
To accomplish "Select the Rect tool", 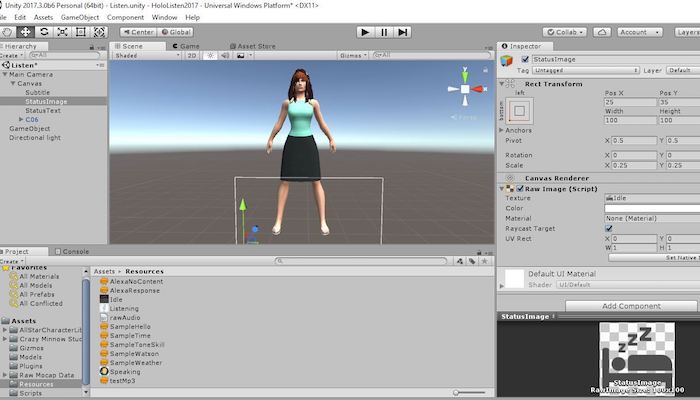I will click(80, 32).
